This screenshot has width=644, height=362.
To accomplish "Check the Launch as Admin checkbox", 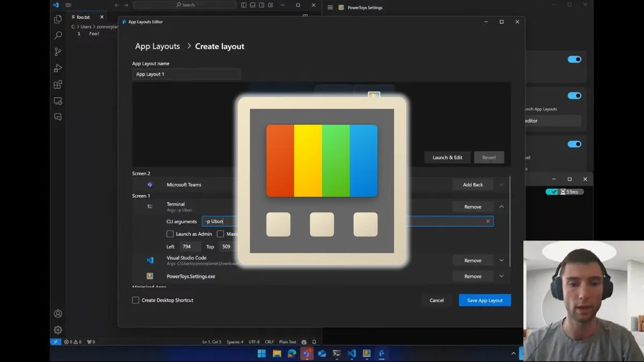I will pyautogui.click(x=170, y=234).
